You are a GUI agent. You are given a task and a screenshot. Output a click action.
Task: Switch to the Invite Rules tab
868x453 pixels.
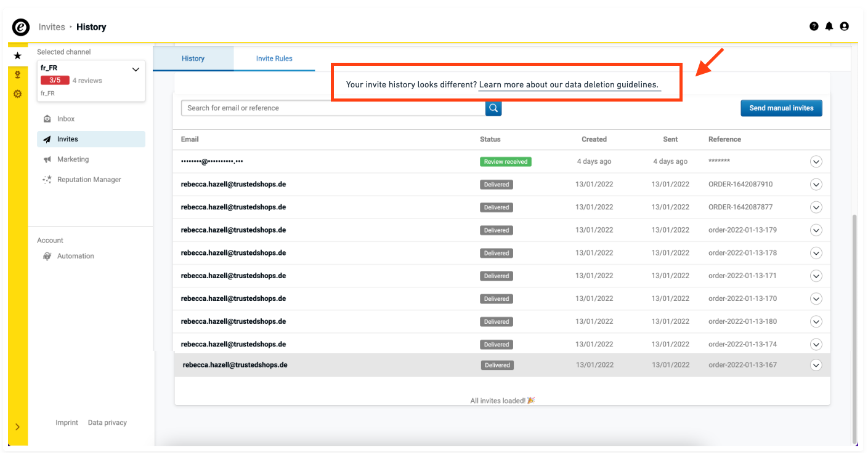[274, 58]
